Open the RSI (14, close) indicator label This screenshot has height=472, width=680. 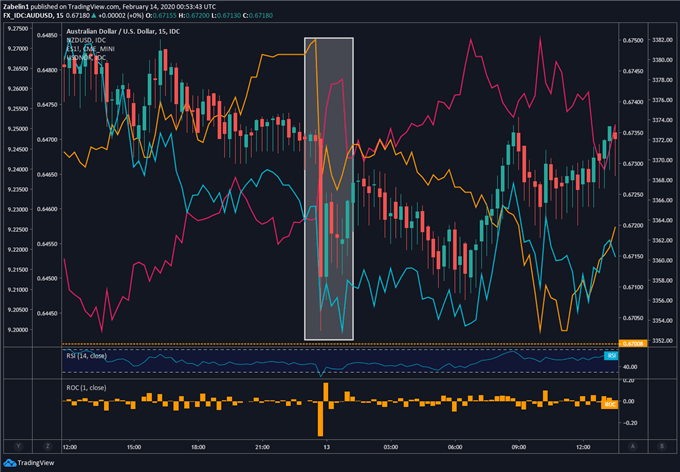tap(86, 356)
